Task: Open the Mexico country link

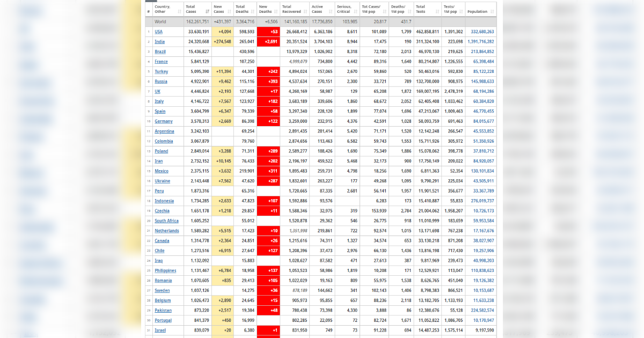Action: point(162,171)
